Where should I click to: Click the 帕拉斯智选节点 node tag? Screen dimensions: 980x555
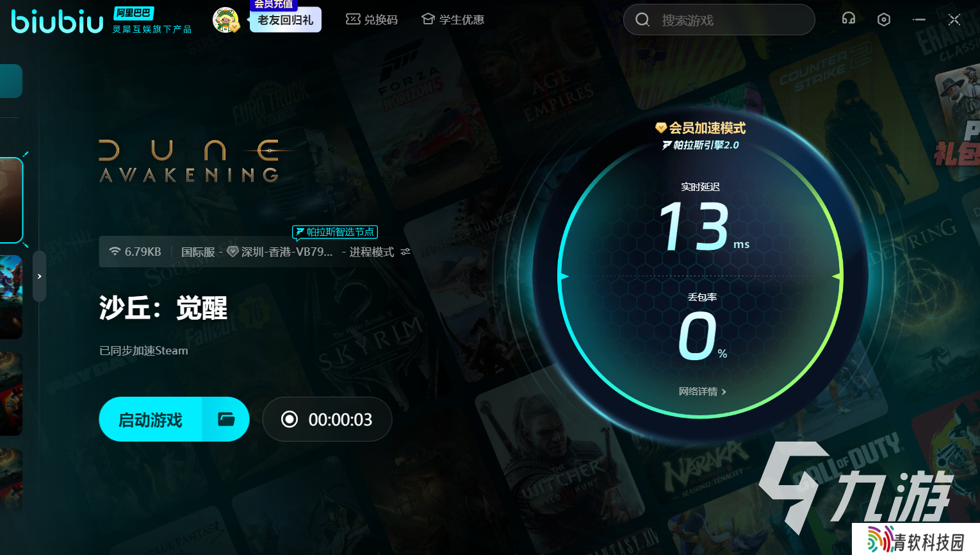(x=335, y=232)
